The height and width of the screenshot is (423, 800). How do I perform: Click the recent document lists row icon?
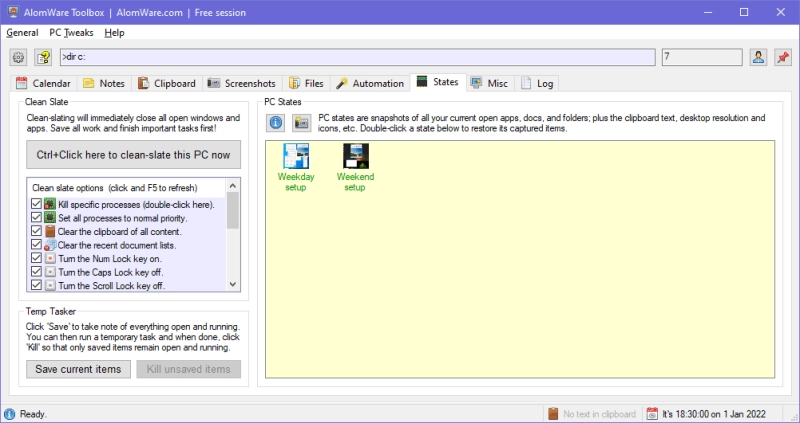coord(49,245)
